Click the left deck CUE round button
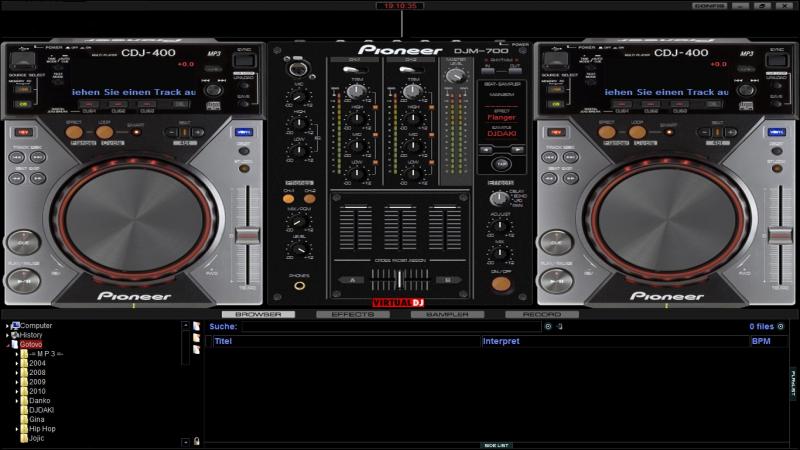Image resolution: width=800 pixels, height=450 pixels. coord(23,242)
